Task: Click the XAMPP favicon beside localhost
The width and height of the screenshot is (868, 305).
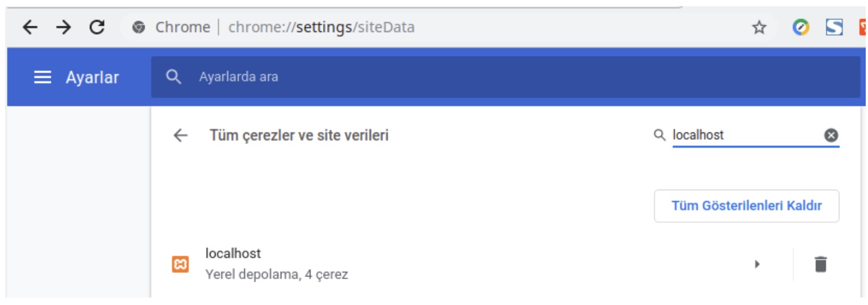Action: tap(180, 264)
